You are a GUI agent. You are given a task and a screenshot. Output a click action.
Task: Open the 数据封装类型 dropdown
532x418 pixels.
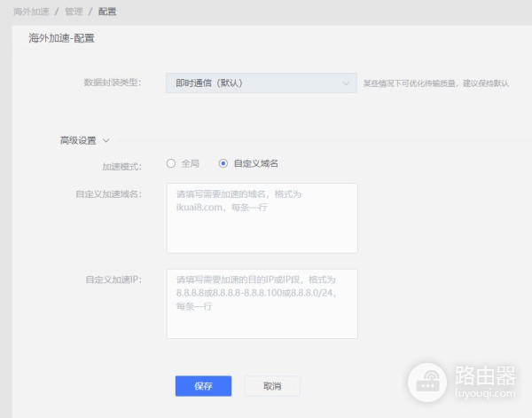pos(262,83)
